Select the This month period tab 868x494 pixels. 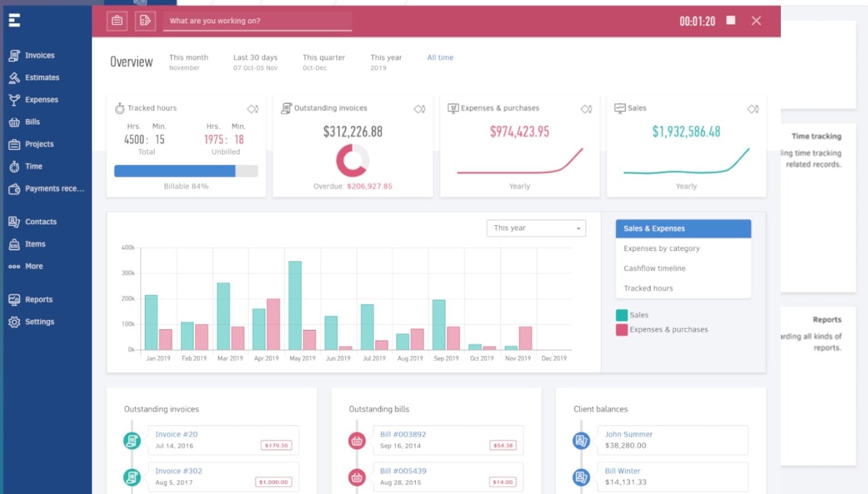point(189,62)
